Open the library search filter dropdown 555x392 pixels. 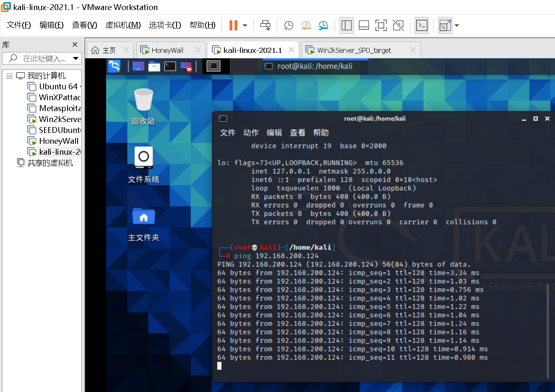point(76,58)
